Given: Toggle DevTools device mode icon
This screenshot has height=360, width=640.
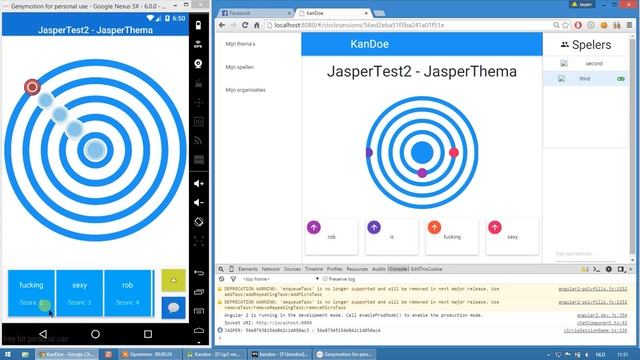Looking at the screenshot, I should click(231, 269).
